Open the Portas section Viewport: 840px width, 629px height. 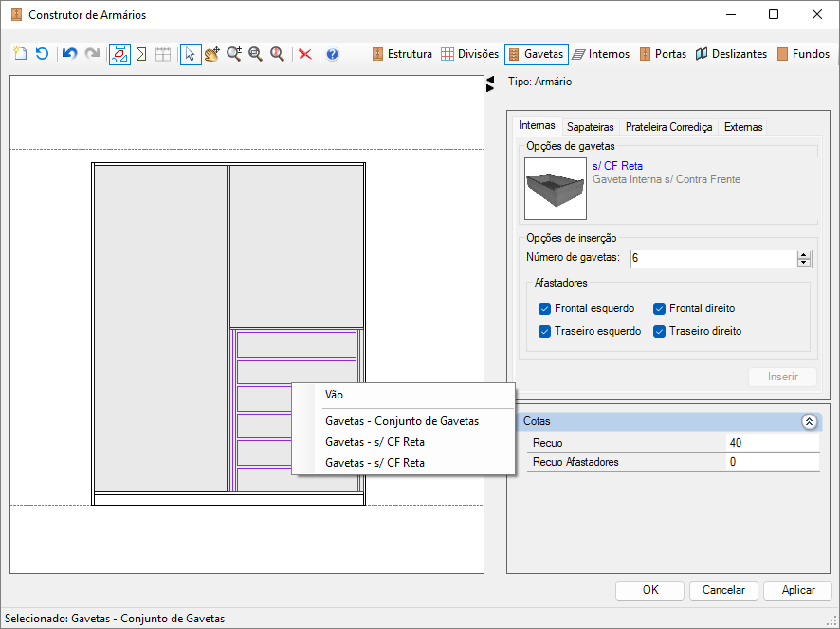tap(663, 54)
